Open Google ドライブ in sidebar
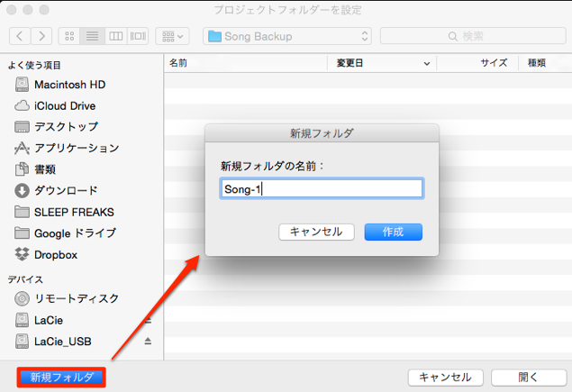The width and height of the screenshot is (572, 392). coord(65,233)
